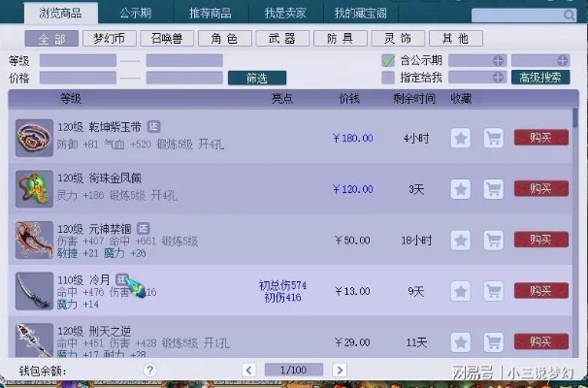Open the 乾坤紫玉带 belt item thumbnail
Viewport: 588px width, 388px height.
(34, 138)
